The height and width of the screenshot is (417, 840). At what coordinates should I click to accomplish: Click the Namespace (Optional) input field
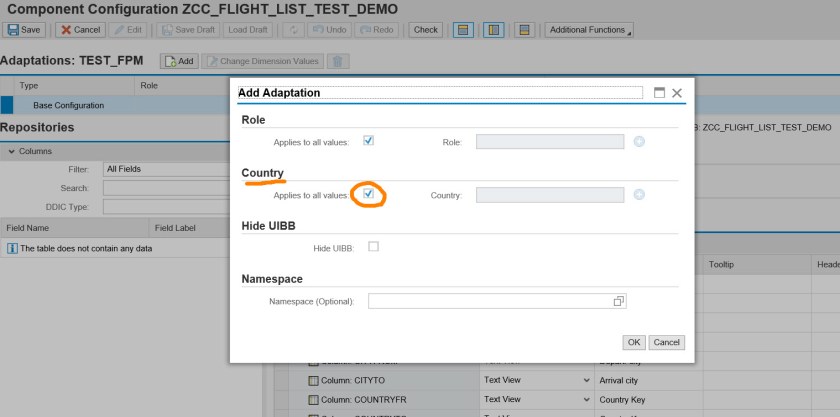coord(497,301)
